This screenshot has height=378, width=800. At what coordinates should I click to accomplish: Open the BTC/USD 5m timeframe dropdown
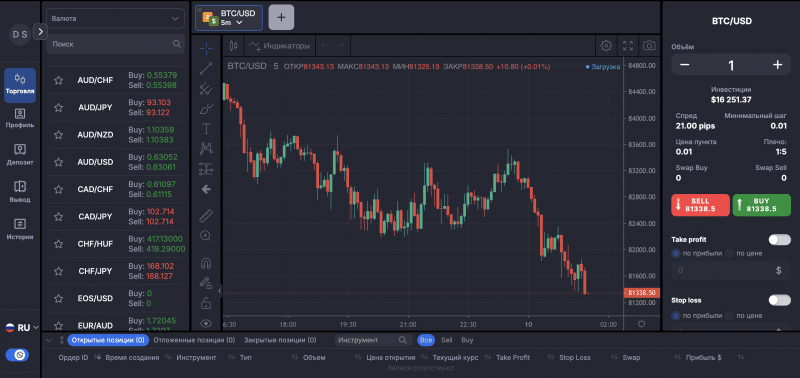(x=232, y=23)
